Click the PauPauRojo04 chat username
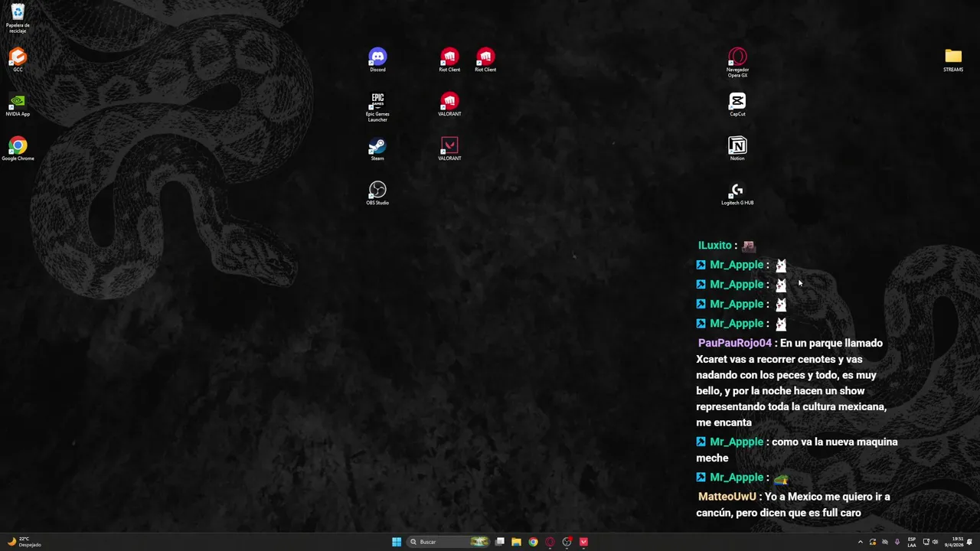The image size is (980, 551). 735,344
